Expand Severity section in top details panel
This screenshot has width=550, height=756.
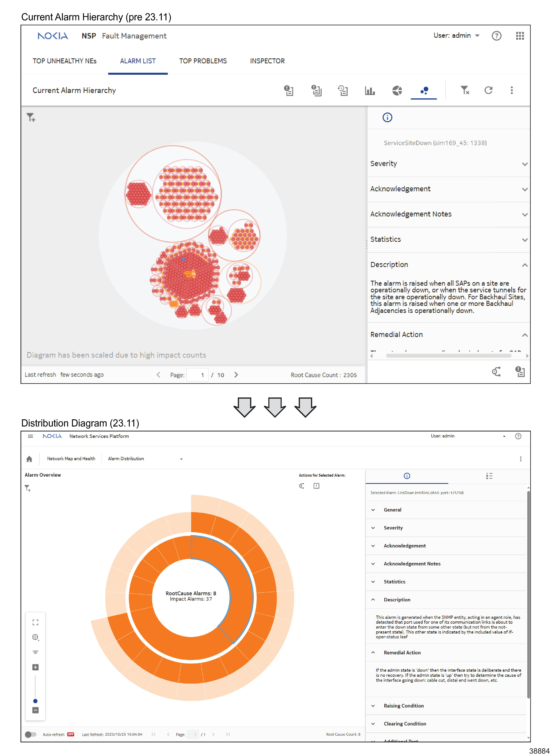(x=448, y=164)
